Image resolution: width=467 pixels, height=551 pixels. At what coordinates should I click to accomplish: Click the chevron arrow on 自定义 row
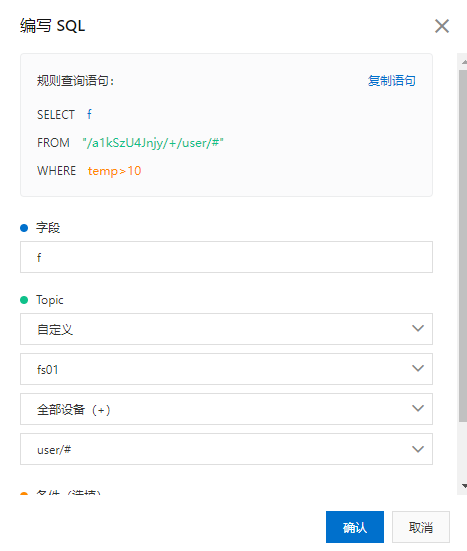(x=418, y=328)
